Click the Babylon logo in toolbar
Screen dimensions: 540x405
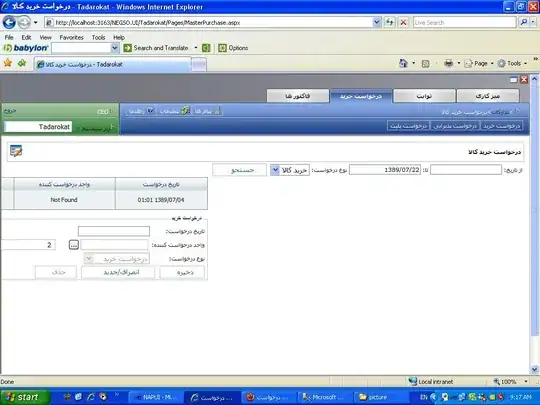(26, 48)
